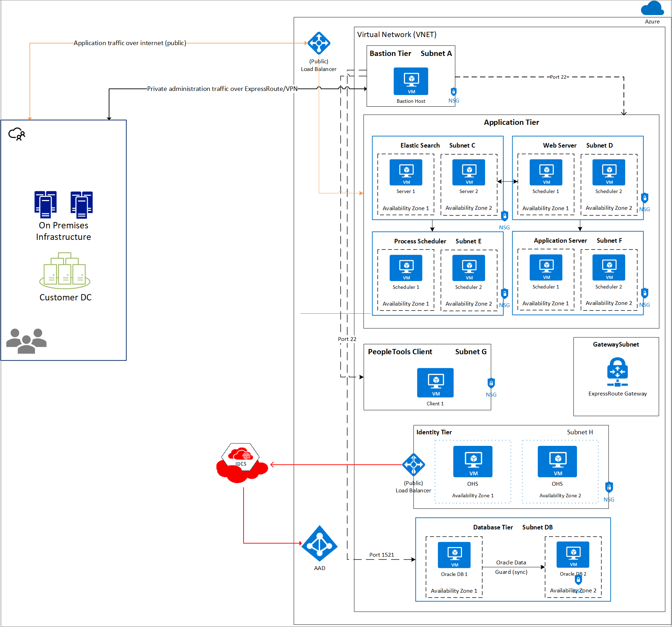Click NSG shield beside Subnet C
The image size is (672, 627).
click(505, 216)
